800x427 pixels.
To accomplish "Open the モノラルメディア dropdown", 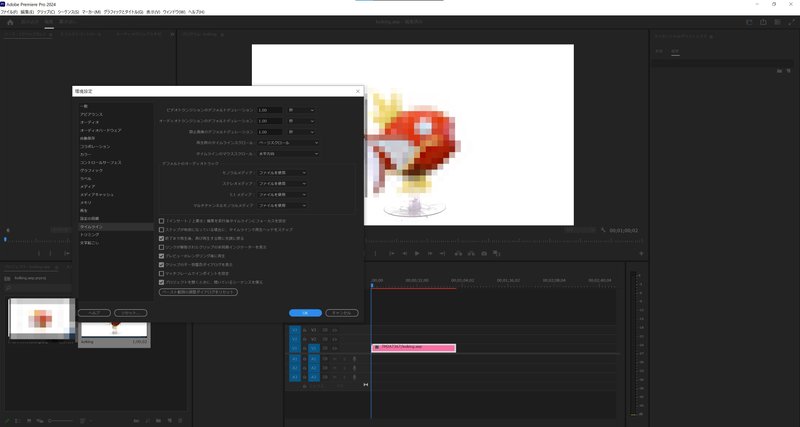I will pos(282,173).
